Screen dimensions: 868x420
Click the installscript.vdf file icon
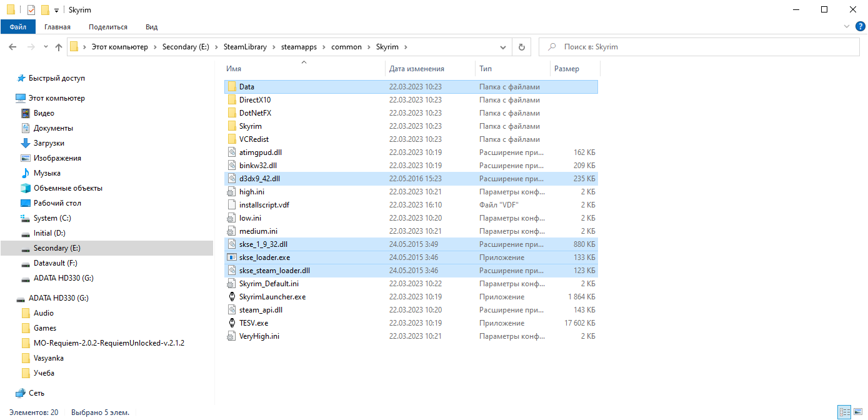(231, 205)
